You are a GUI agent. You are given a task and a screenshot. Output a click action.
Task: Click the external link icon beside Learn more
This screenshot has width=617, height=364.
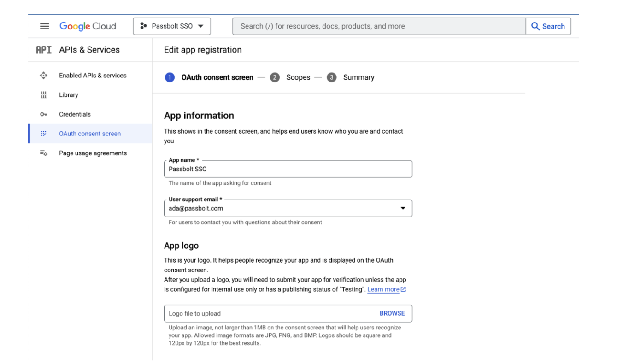404,289
